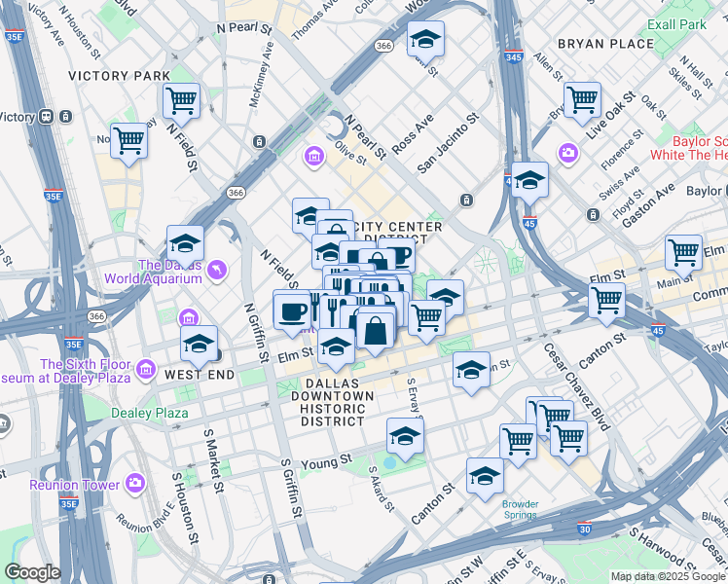
Task: Click the Google logo link
Action: pos(32,572)
